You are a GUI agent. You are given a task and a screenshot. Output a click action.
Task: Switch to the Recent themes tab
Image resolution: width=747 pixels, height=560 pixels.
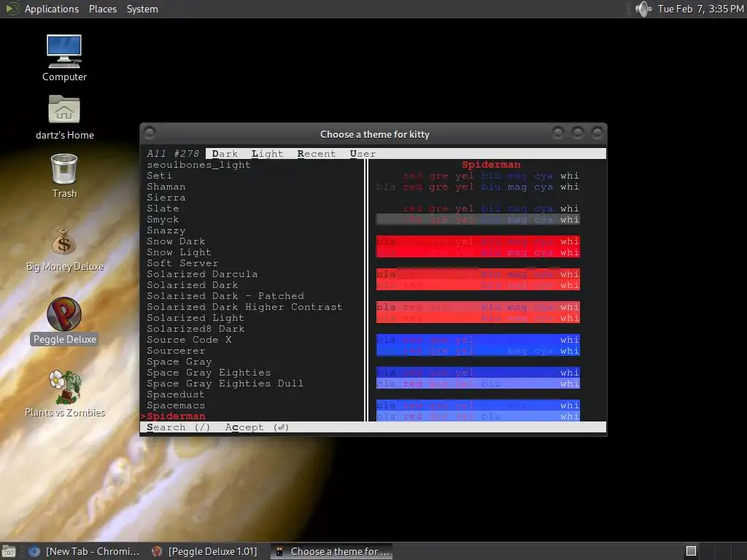click(x=317, y=154)
